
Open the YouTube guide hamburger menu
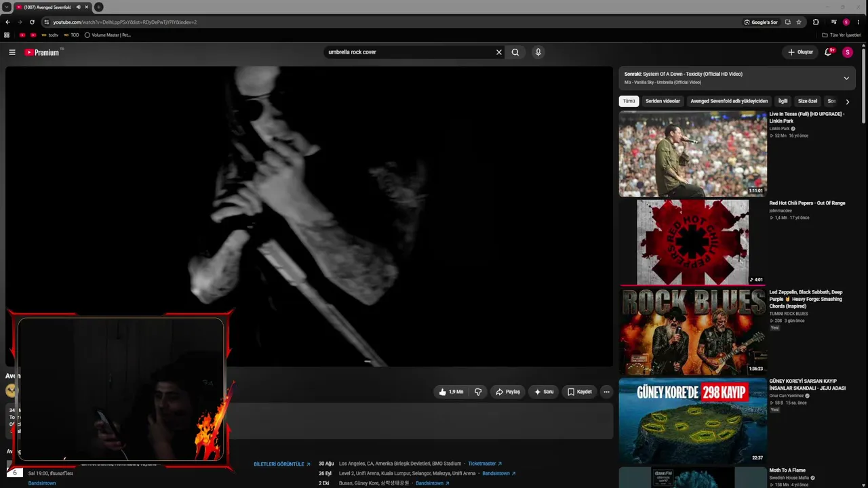coord(12,52)
